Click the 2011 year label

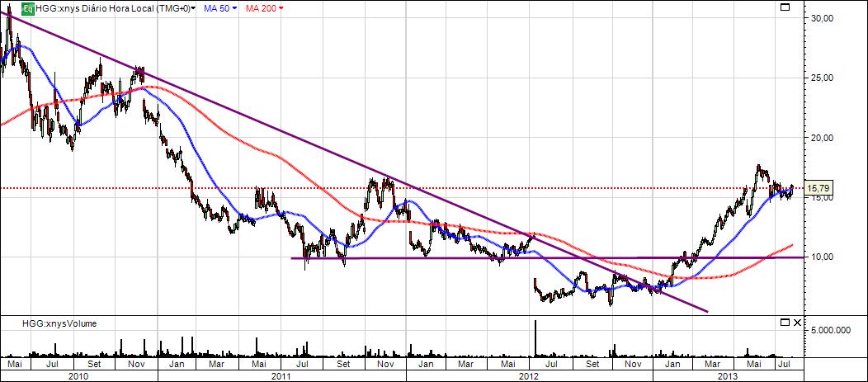point(281,376)
